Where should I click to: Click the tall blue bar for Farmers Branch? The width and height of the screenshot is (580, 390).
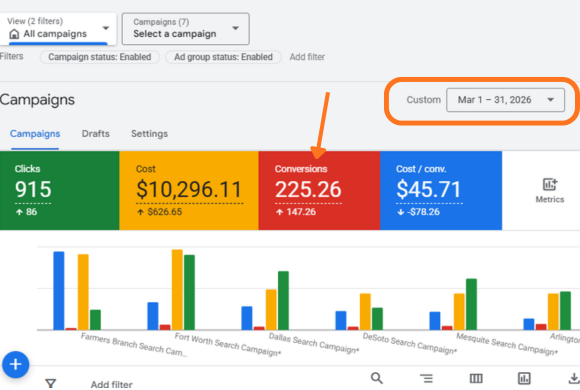pyautogui.click(x=59, y=290)
